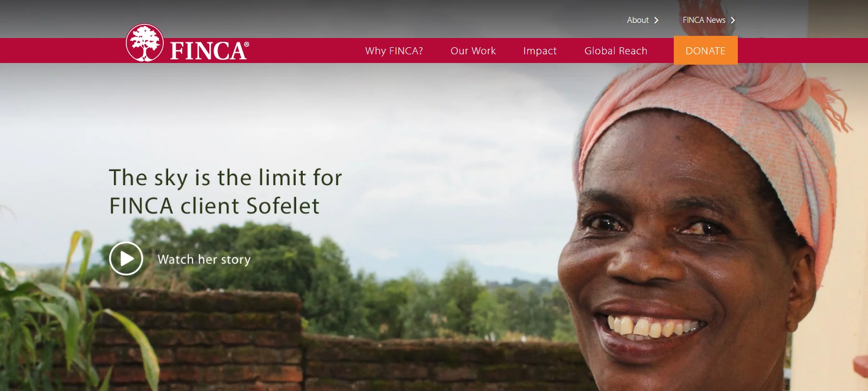Click the orange DONATE button
The image size is (868, 391).
click(705, 51)
